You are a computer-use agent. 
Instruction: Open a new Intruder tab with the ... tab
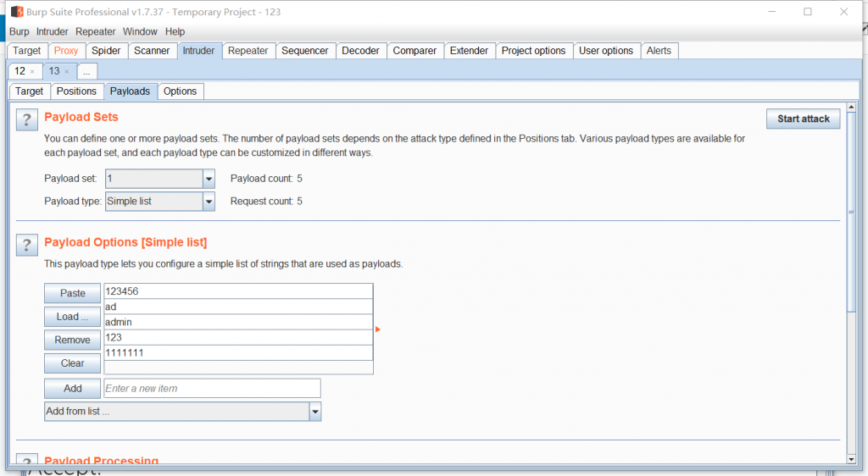coord(86,72)
